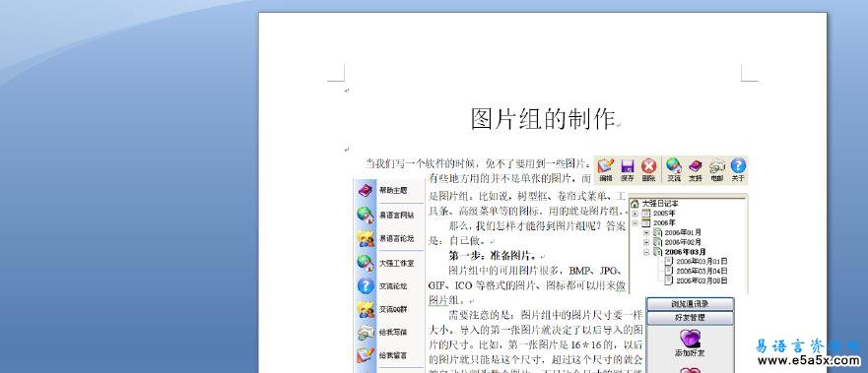Click the document title 图片组的制作
868x373 pixels.
[543, 119]
